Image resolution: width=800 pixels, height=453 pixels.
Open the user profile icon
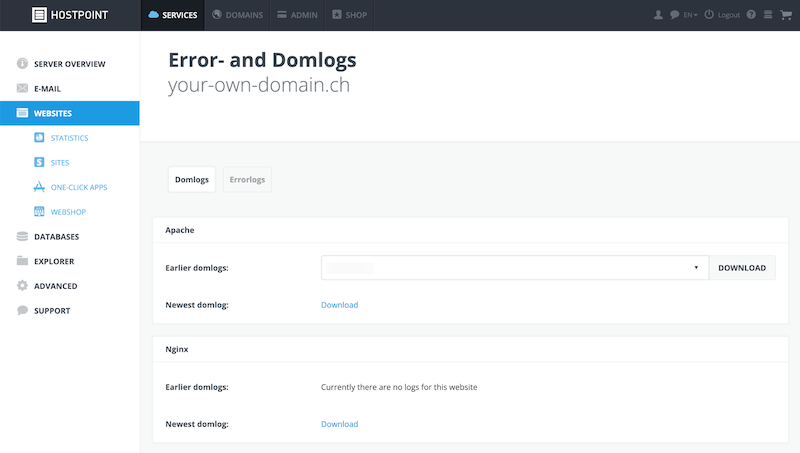click(x=658, y=15)
